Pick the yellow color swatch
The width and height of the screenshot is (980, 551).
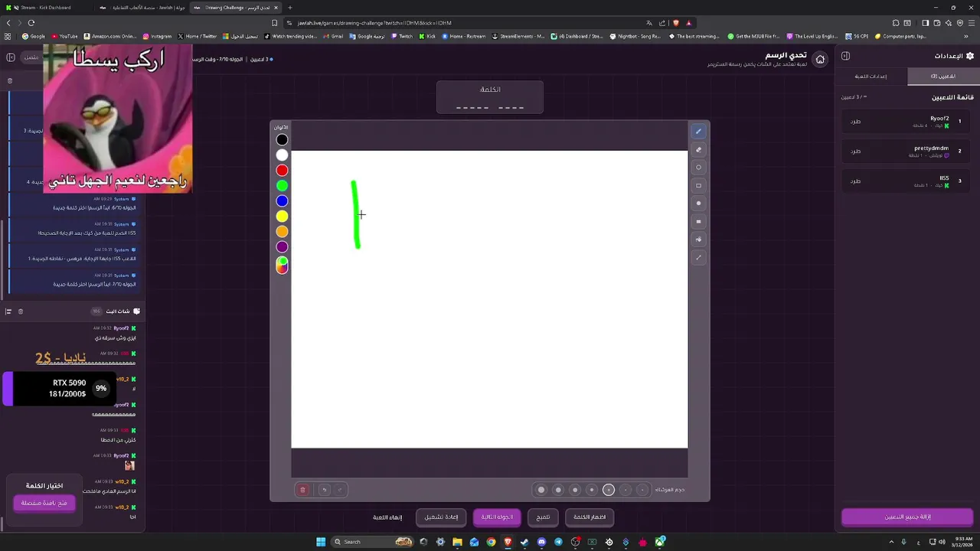[x=282, y=217]
